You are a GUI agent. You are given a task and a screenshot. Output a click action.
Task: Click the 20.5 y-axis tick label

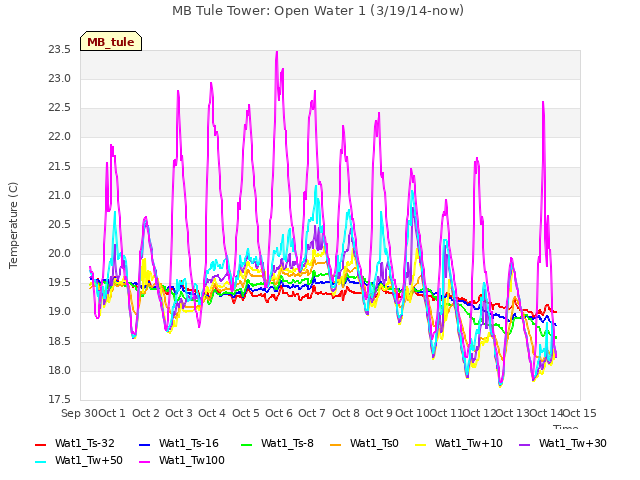click(60, 224)
